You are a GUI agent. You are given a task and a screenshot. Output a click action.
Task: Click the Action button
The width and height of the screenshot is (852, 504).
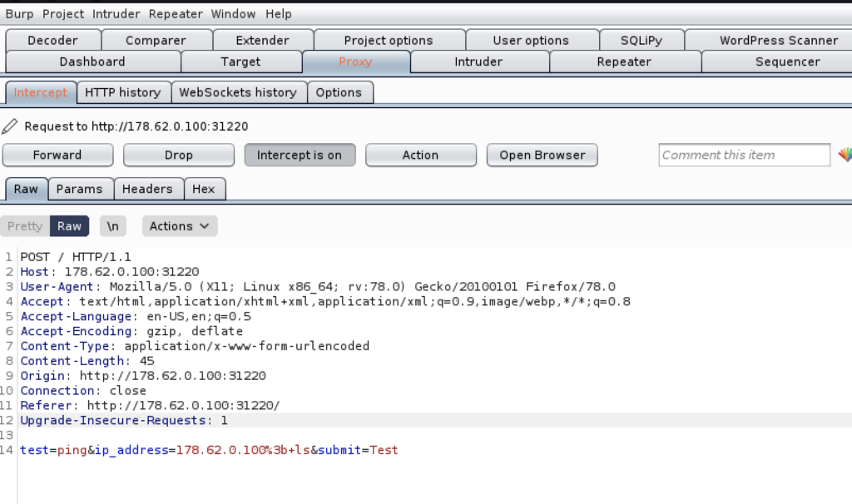click(420, 156)
